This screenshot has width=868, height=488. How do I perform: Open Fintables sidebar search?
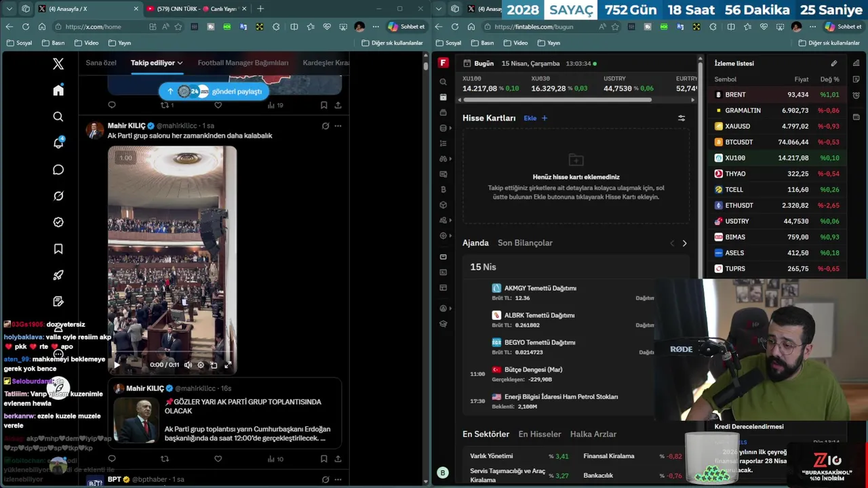443,82
